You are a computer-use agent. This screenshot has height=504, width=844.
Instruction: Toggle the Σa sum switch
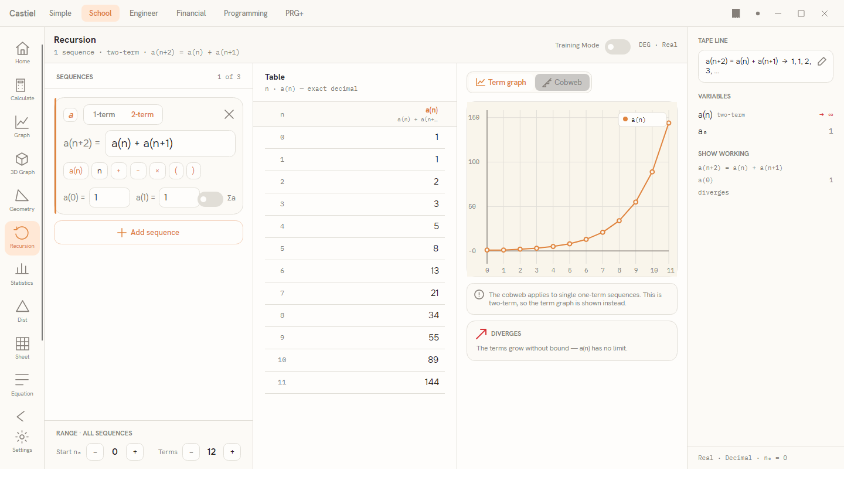[x=210, y=199]
